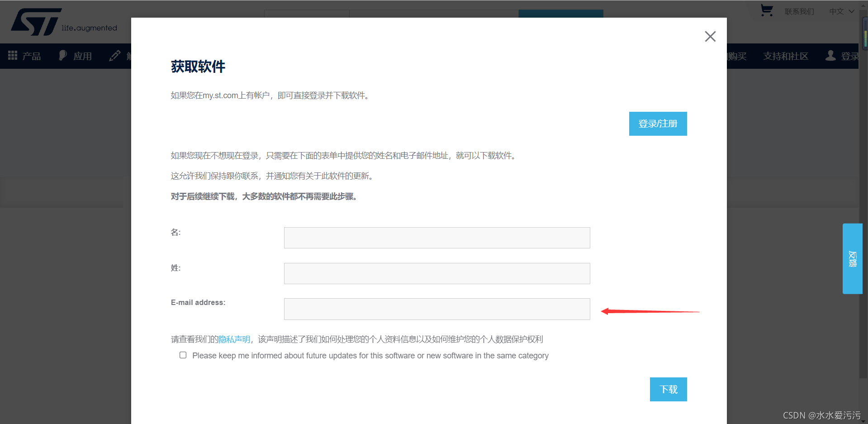Viewport: 868px width, 424px height.
Task: Click the ST life.augmented logo
Action: click(64, 22)
